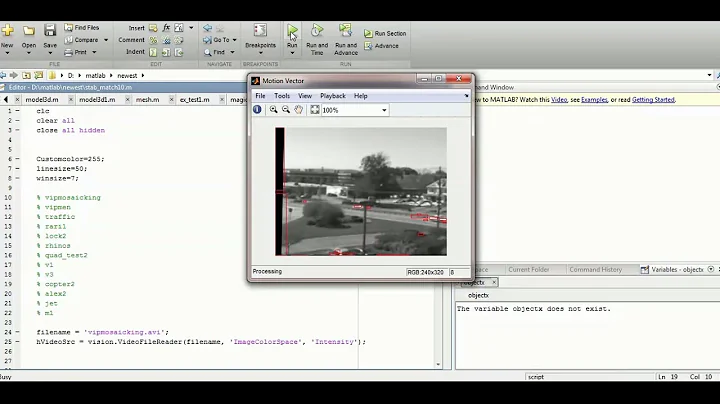720x404 pixels.
Task: Select the zoom out tool in Motion Vector
Action: coord(286,110)
